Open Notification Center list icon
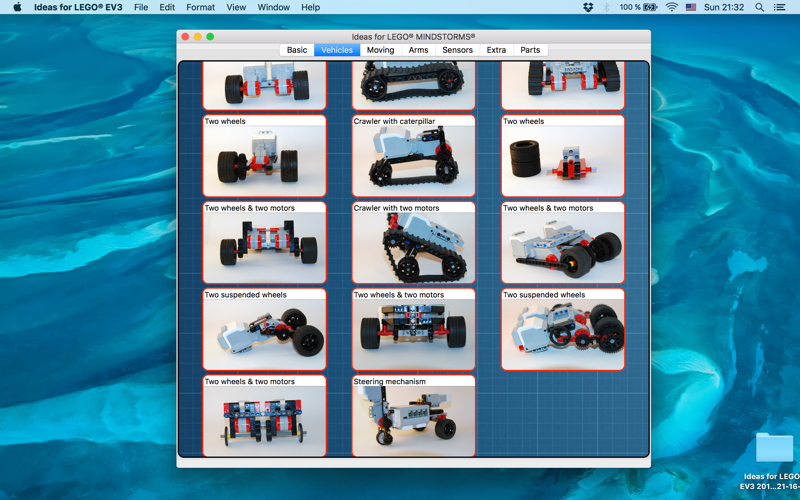Image resolution: width=800 pixels, height=500 pixels. (779, 7)
